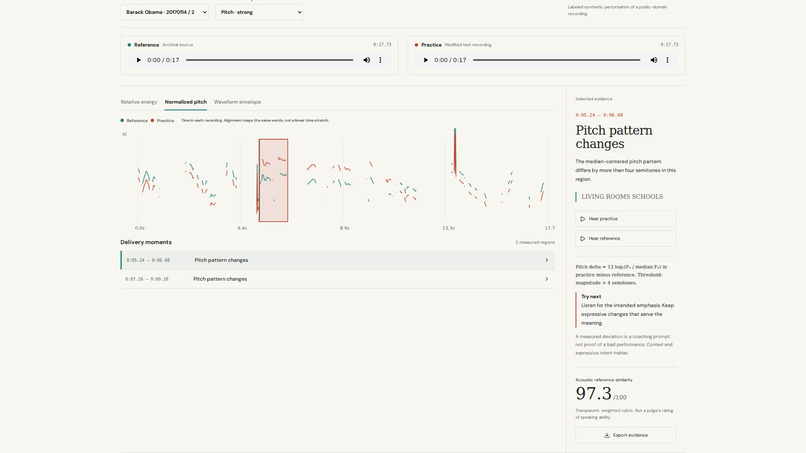Play the Reference audio
Screen dimensions: 806x453
[x=138, y=60]
